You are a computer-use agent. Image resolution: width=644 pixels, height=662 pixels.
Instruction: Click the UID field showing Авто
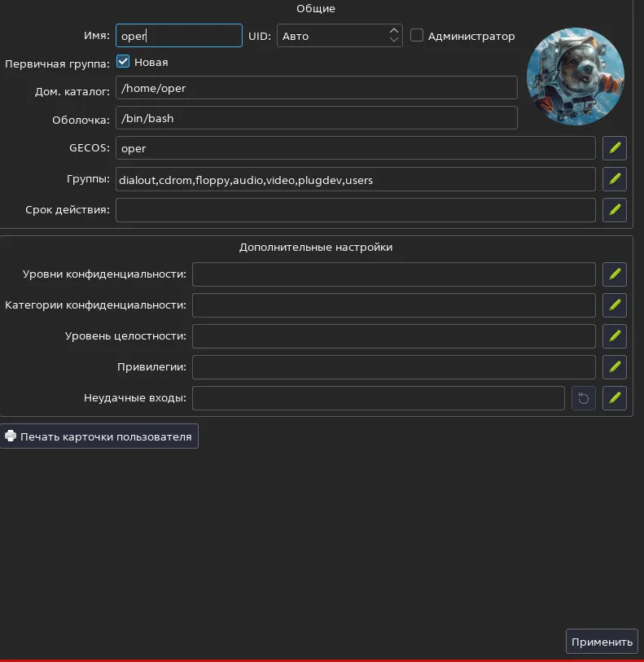coord(340,36)
